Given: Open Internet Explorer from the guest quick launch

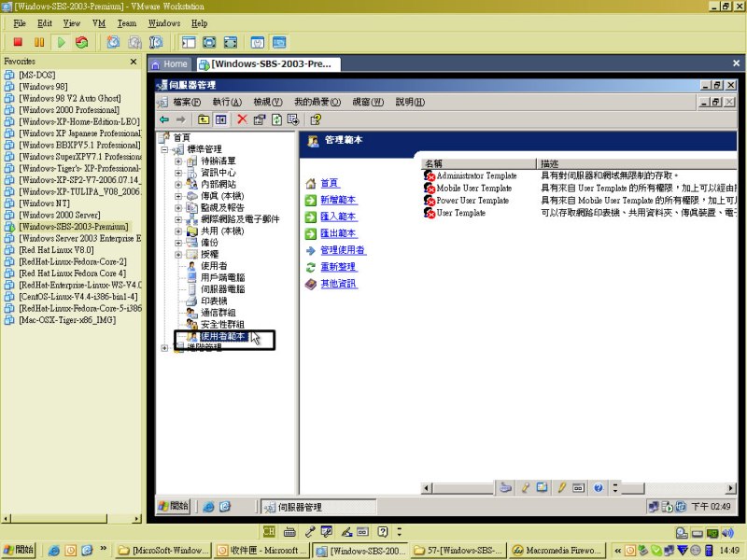Looking at the screenshot, I should (x=208, y=507).
